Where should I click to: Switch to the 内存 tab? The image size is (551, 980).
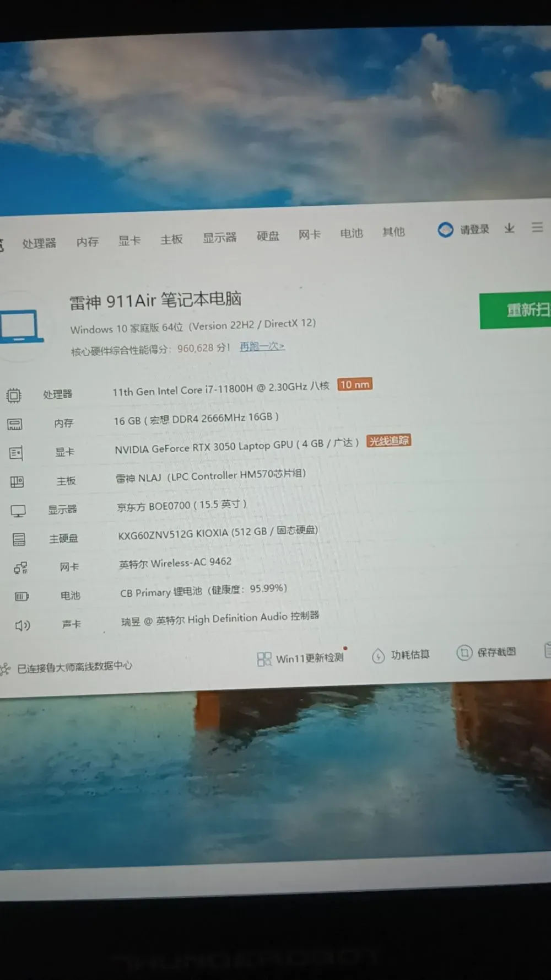coord(88,242)
